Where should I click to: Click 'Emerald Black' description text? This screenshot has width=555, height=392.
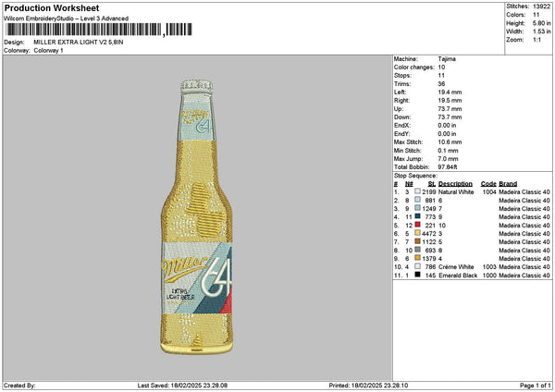458,276
